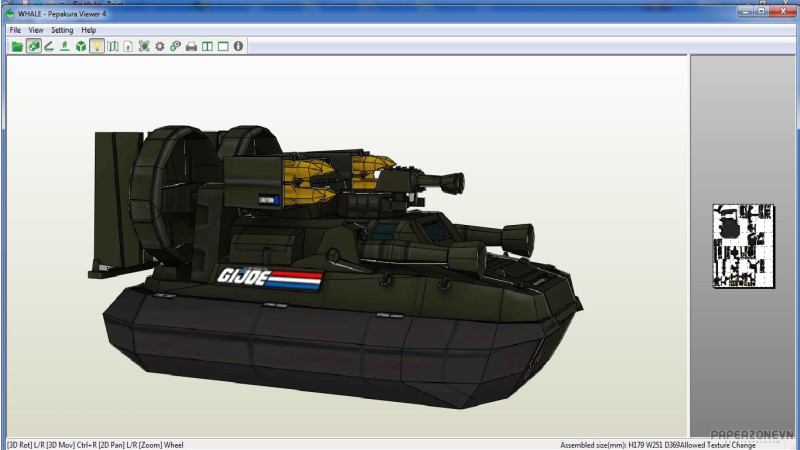Toggle the rotate 3D model animation button
This screenshot has width=800, height=450.
click(x=34, y=46)
